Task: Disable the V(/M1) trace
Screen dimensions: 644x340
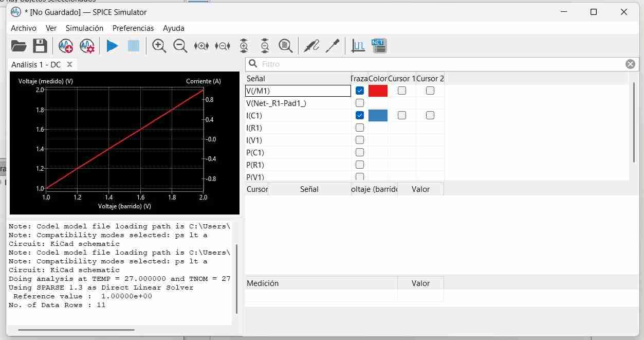Action: 359,91
